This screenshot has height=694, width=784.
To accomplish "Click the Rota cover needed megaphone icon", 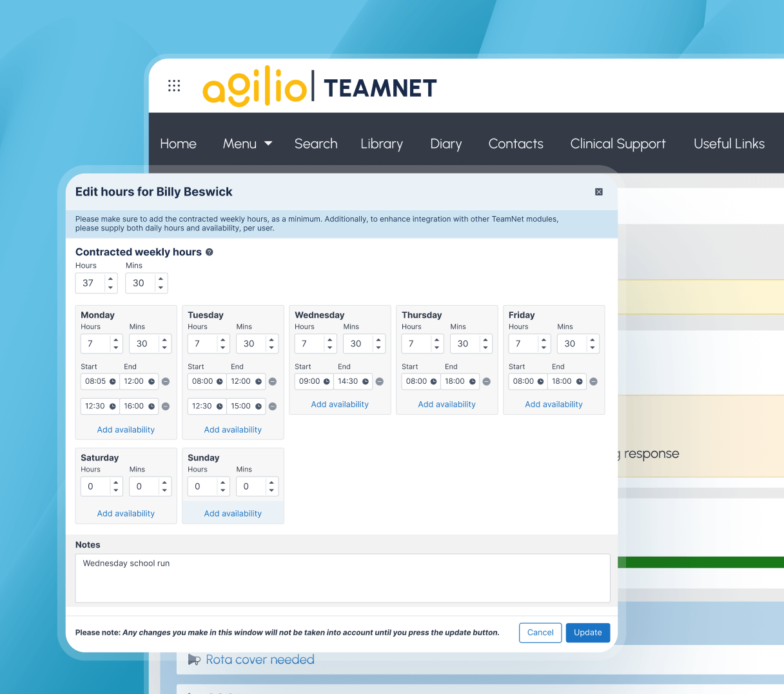I will pyautogui.click(x=194, y=660).
